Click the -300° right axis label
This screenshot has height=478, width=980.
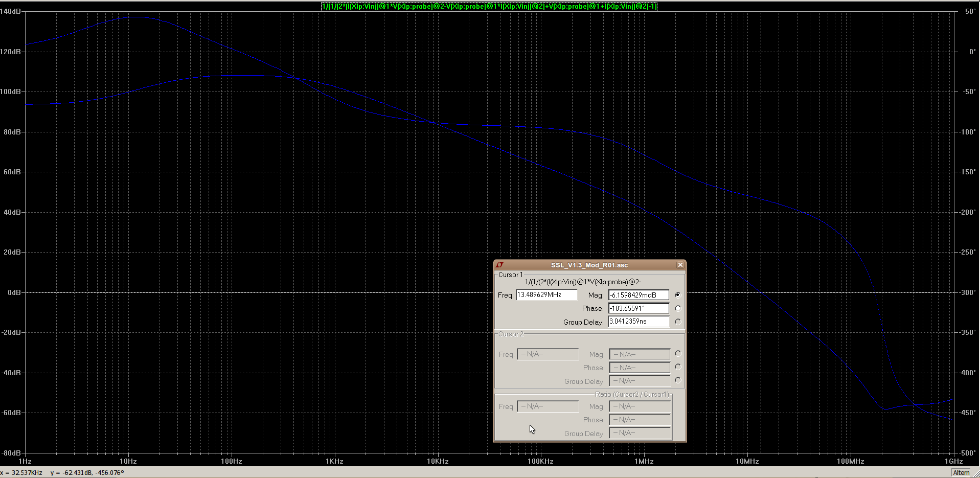pos(968,292)
